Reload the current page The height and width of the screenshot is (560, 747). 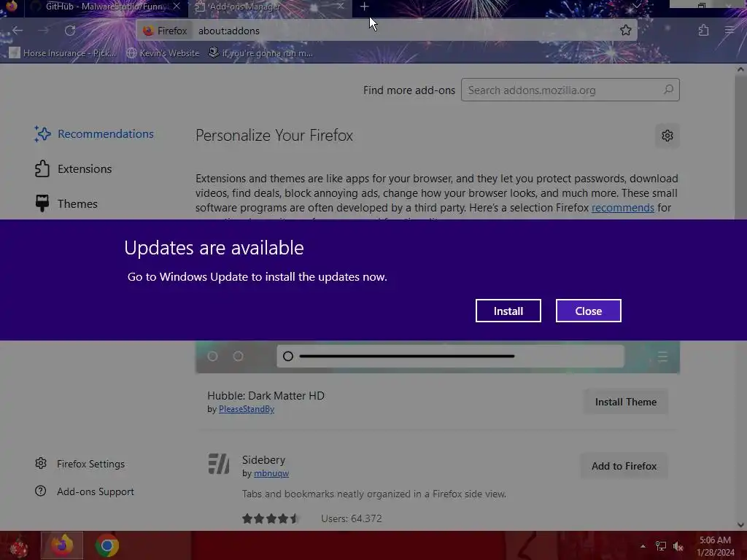tap(70, 31)
